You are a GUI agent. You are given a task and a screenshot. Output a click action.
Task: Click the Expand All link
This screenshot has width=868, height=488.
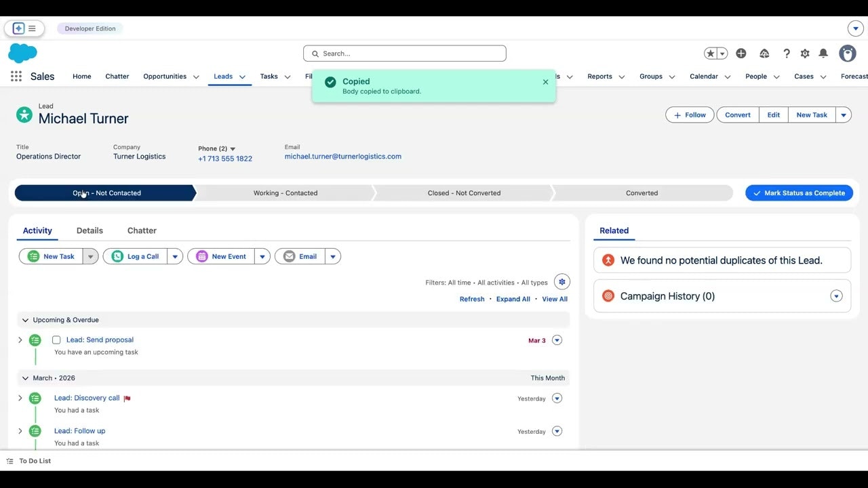[x=513, y=299]
